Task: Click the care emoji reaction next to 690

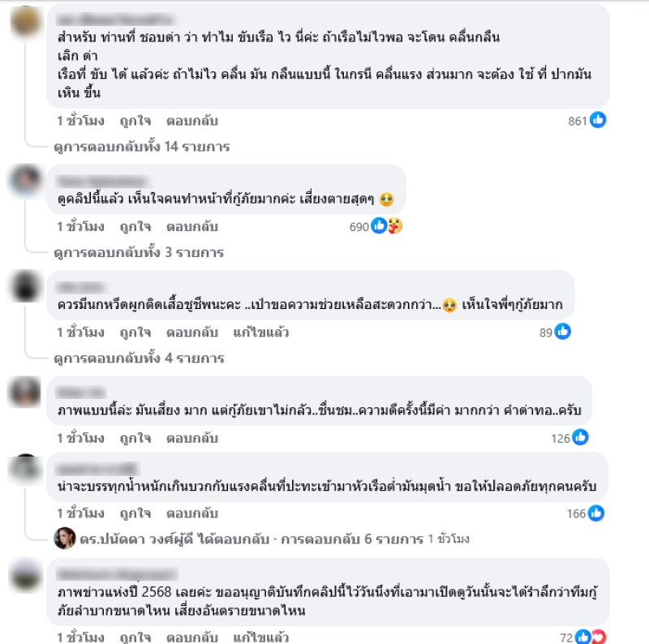Action: pos(395,226)
